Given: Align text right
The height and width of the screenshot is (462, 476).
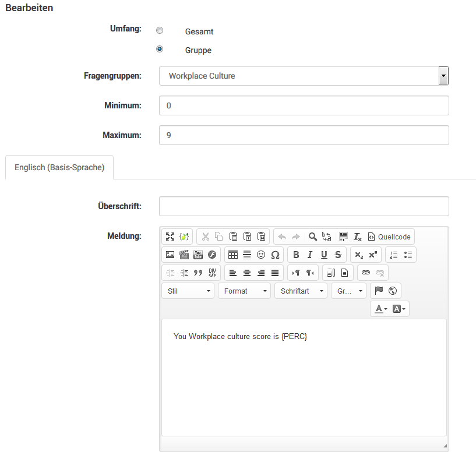Looking at the screenshot, I should pyautogui.click(x=261, y=273).
